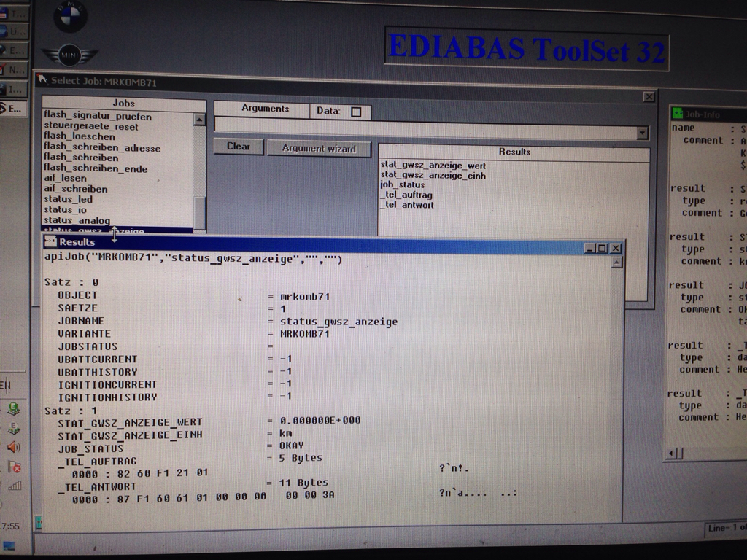Select job flash_loeschen

[80, 136]
